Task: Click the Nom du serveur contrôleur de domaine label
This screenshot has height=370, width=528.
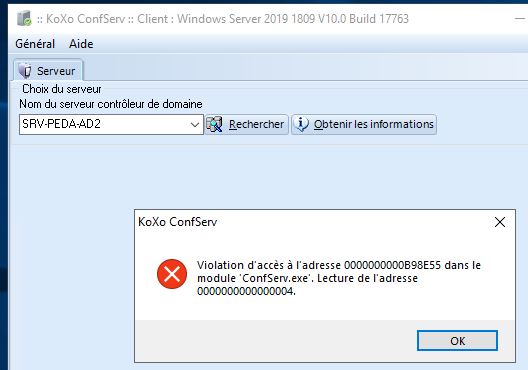Action: tap(111, 104)
